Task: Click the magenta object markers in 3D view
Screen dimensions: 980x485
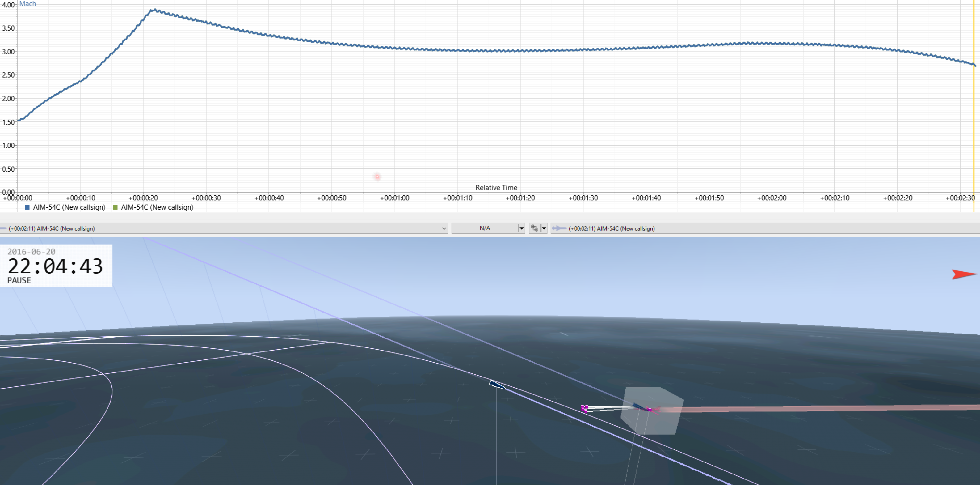Action: point(585,408)
